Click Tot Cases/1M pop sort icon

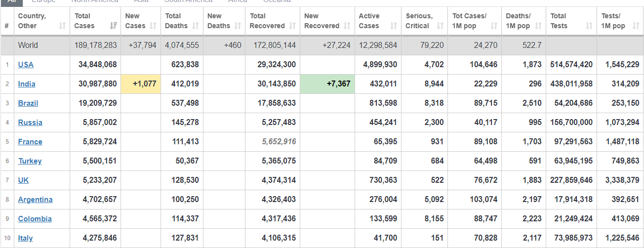[x=494, y=26]
